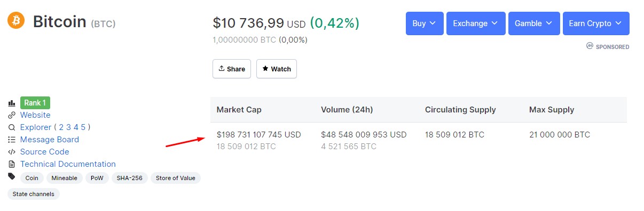Click the magnifier icon beside Explorer
Image resolution: width=644 pixels, height=211 pixels.
point(12,127)
